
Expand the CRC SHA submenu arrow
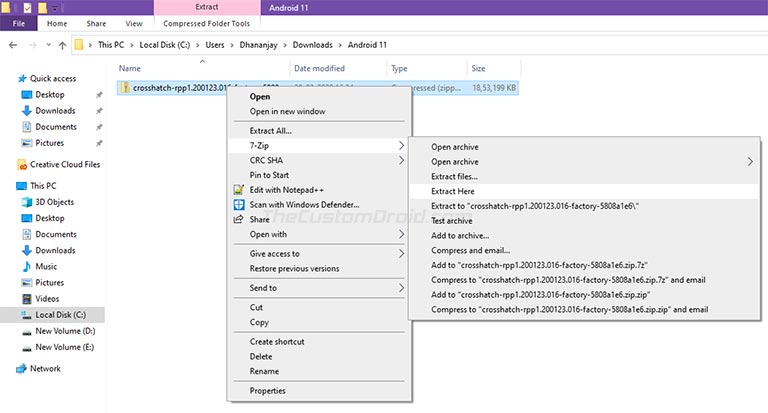point(401,160)
